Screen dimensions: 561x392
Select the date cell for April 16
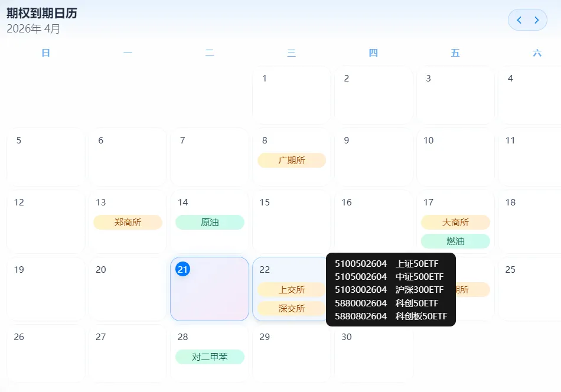(374, 222)
